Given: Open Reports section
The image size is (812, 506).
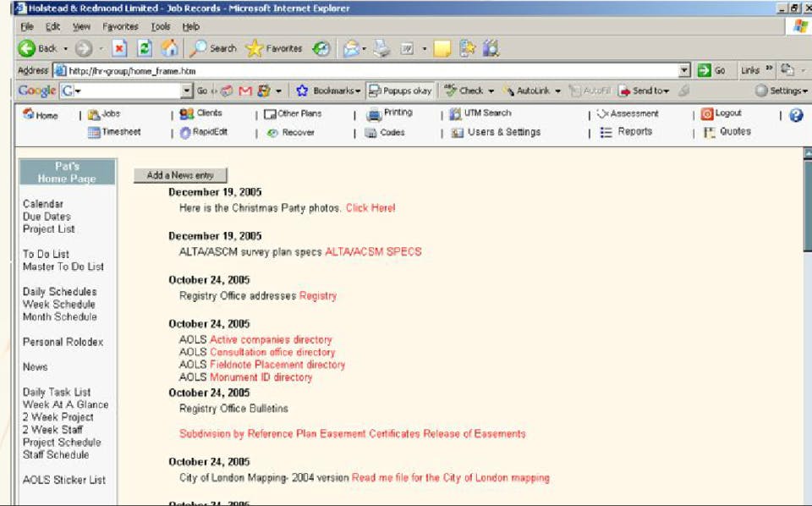Looking at the screenshot, I should pyautogui.click(x=626, y=132).
